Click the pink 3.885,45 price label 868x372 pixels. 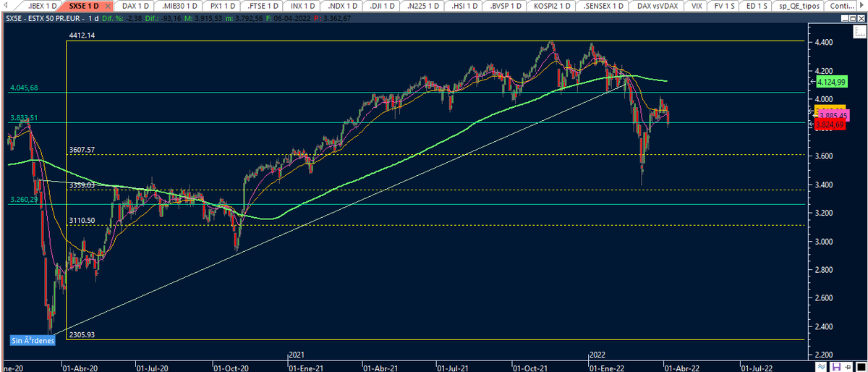(834, 115)
